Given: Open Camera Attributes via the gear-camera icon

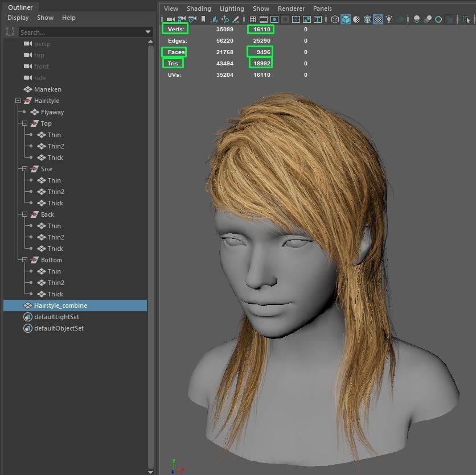Looking at the screenshot, I should [192, 19].
